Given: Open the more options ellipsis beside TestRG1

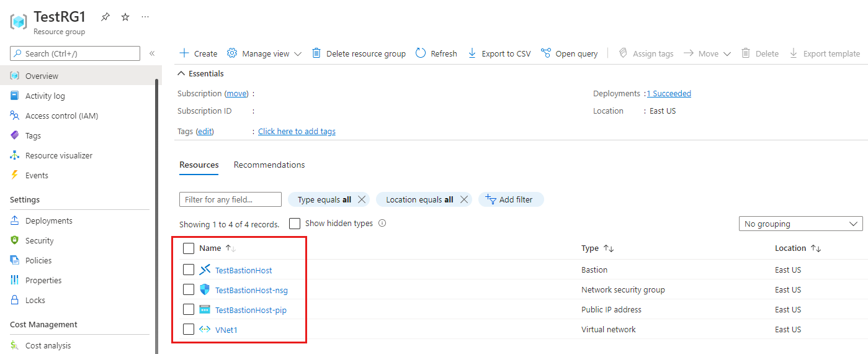Looking at the screenshot, I should [x=145, y=17].
